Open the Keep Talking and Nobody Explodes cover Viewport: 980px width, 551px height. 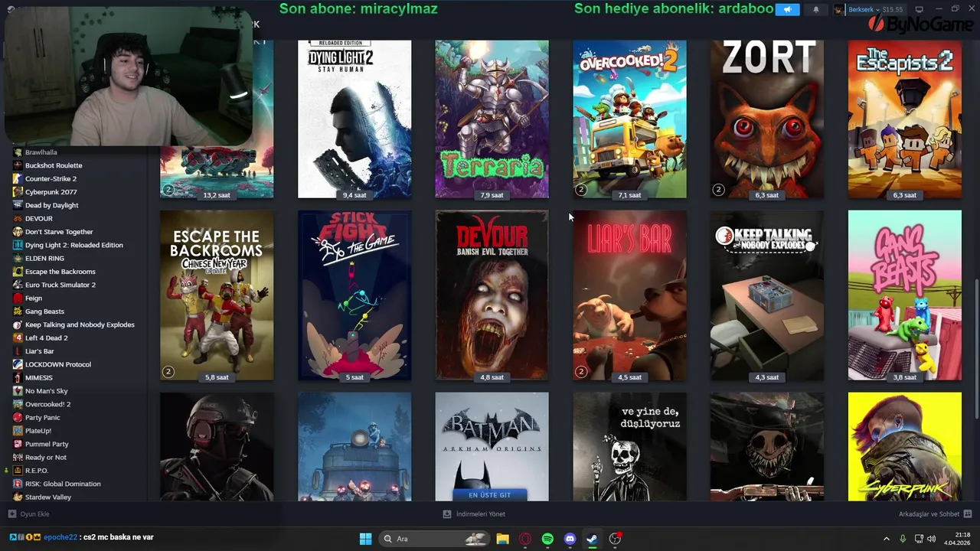(767, 295)
